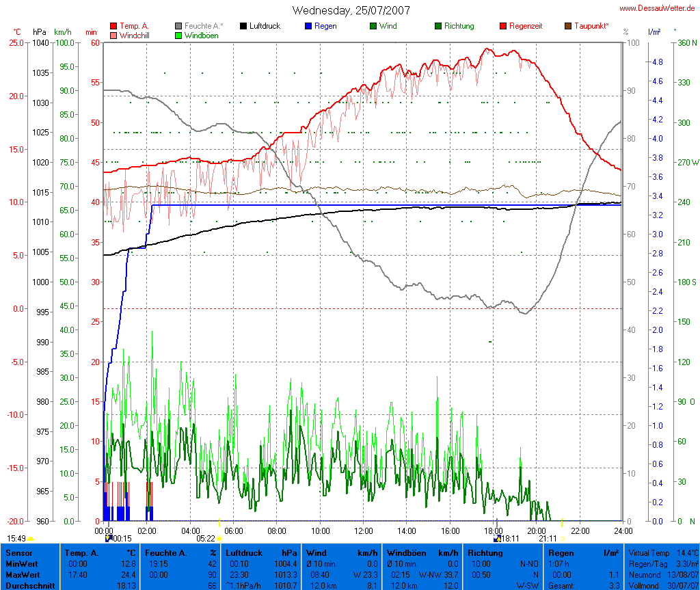The height and width of the screenshot is (590, 700).
Task: Click the sunset marker at 21:11
Action: 562,539
